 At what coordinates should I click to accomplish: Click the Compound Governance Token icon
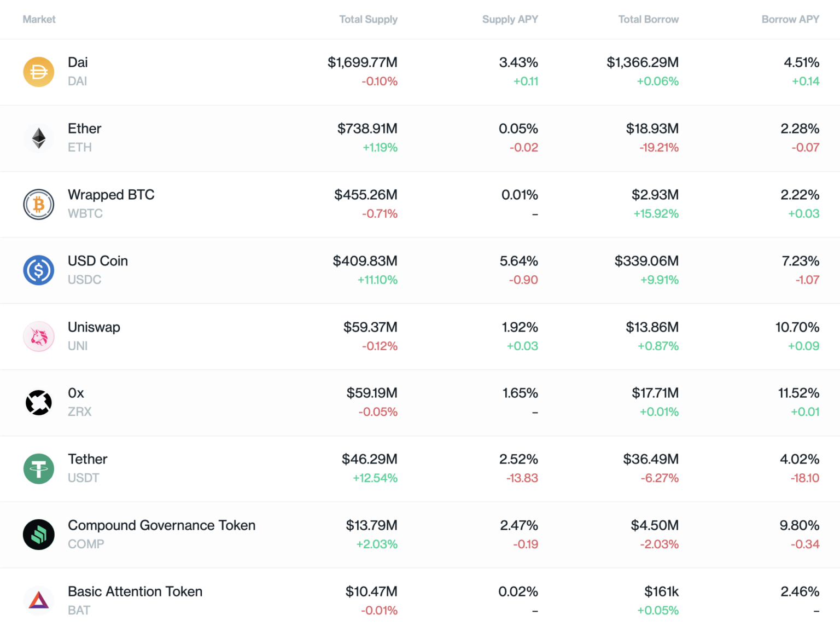click(39, 535)
